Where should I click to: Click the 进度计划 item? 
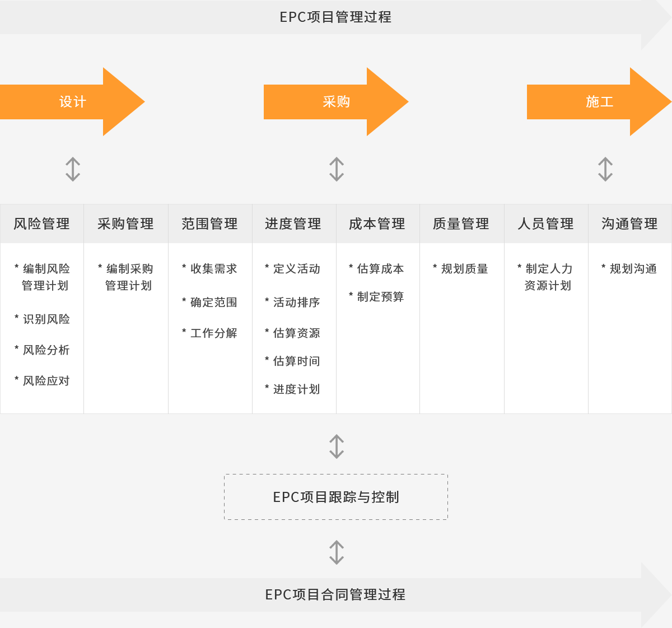pos(292,389)
